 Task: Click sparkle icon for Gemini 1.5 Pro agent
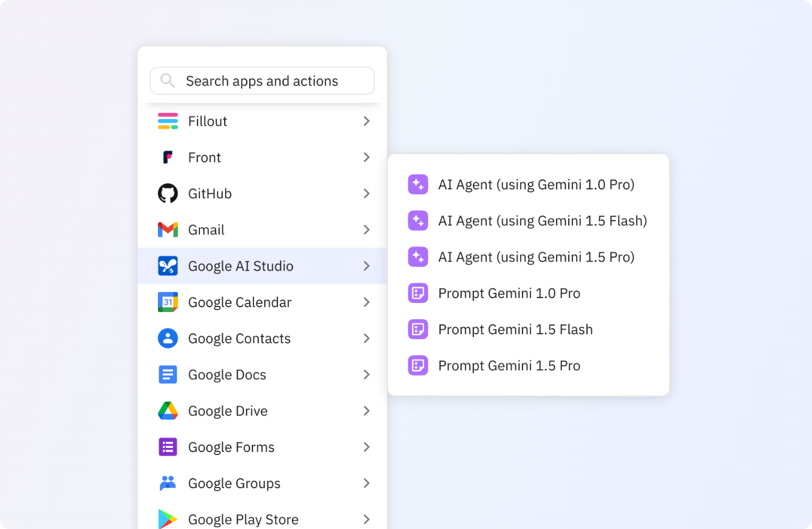(418, 257)
